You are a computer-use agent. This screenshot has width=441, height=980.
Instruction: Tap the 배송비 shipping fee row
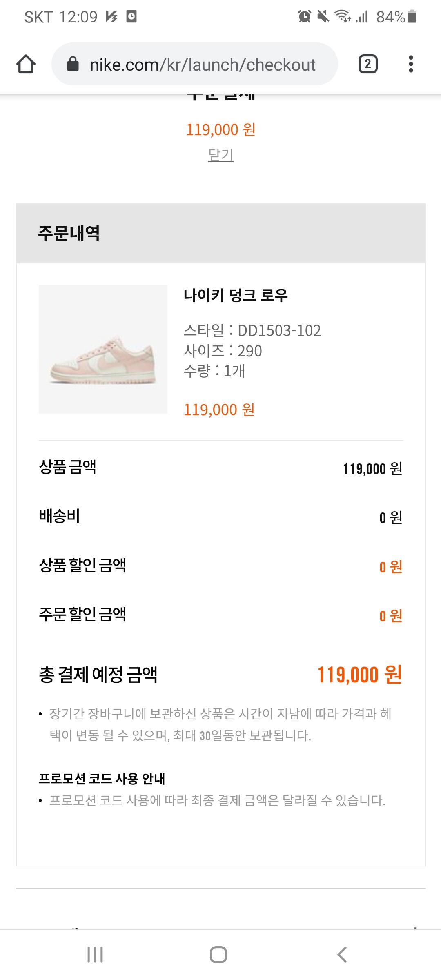[221, 517]
